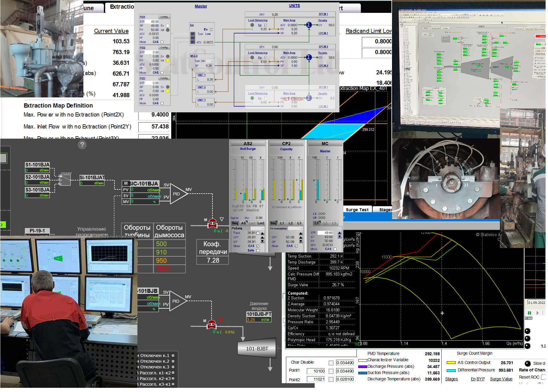Raise MC STP with the blue up arrow
Image resolution: width=548 pixels, height=392 pixels.
point(339,233)
